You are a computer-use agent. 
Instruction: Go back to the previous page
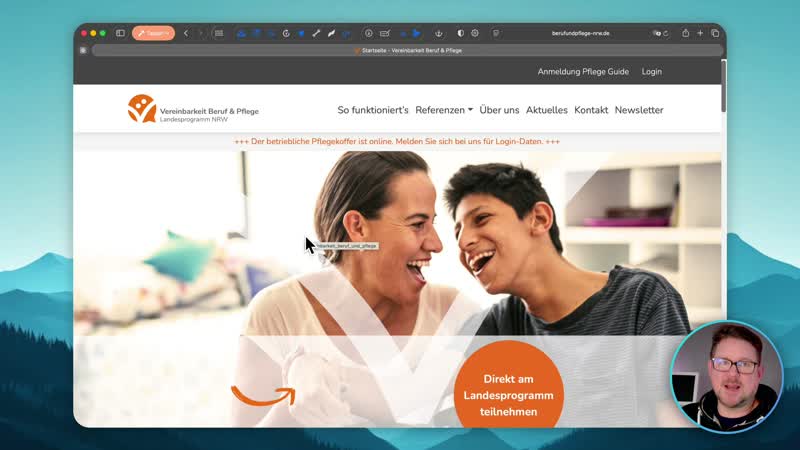[x=185, y=33]
